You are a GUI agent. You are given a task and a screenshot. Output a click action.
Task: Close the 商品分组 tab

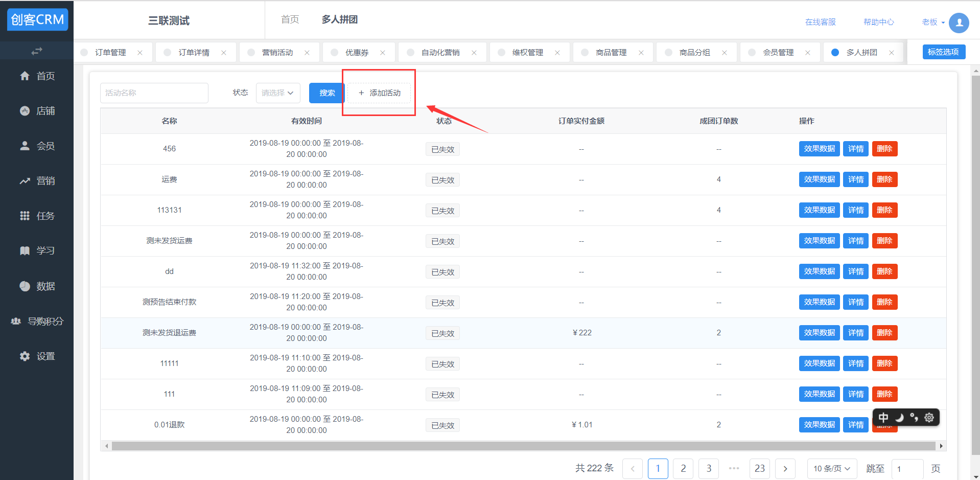click(x=725, y=53)
